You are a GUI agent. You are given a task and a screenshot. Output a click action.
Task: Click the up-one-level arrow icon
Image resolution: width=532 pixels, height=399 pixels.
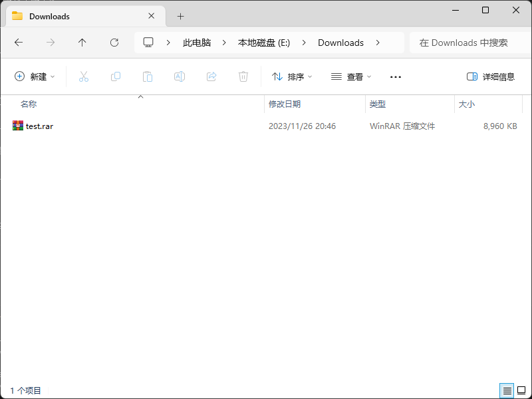pyautogui.click(x=81, y=43)
